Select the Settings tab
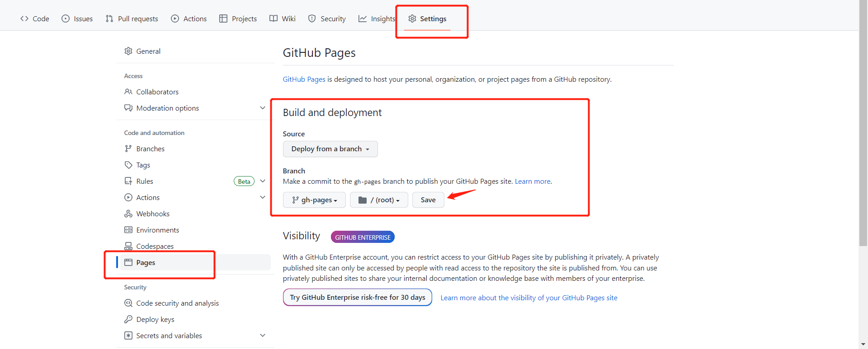The width and height of the screenshot is (868, 349). point(427,19)
